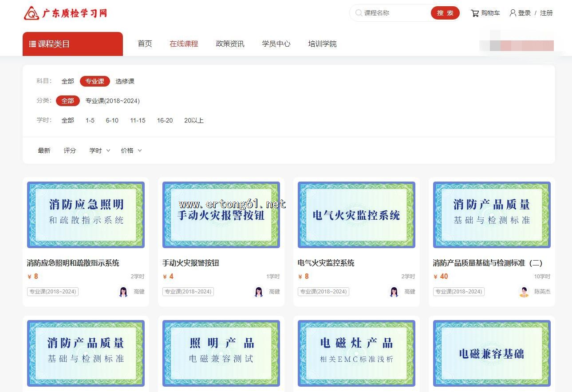
Task: Click the search magnifier icon
Action: point(359,13)
